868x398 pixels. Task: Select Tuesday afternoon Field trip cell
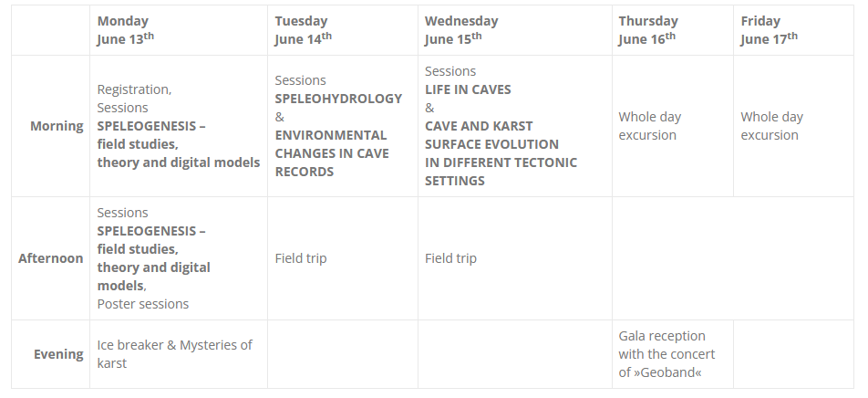[301, 258]
